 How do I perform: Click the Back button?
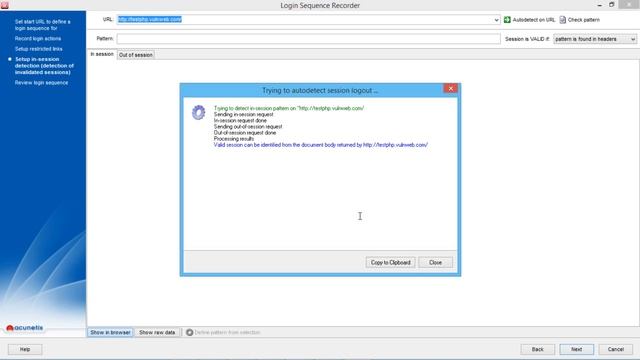pos(538,349)
